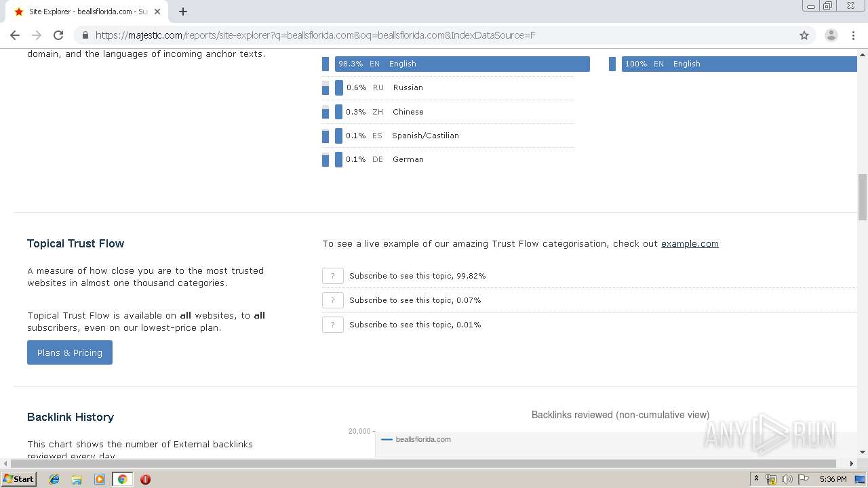Click the red Opera icon in taskbar
The height and width of the screenshot is (488, 868).
tap(145, 479)
